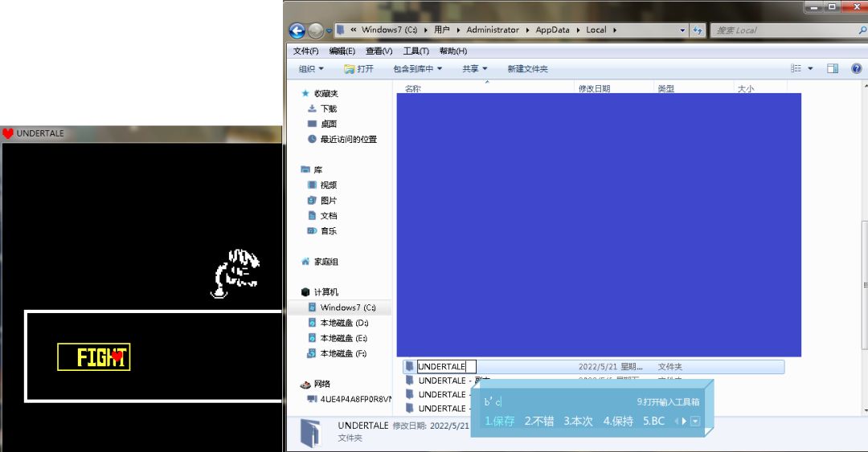Select Administrator in the address breadcrumb
This screenshot has width=868, height=452.
[493, 30]
